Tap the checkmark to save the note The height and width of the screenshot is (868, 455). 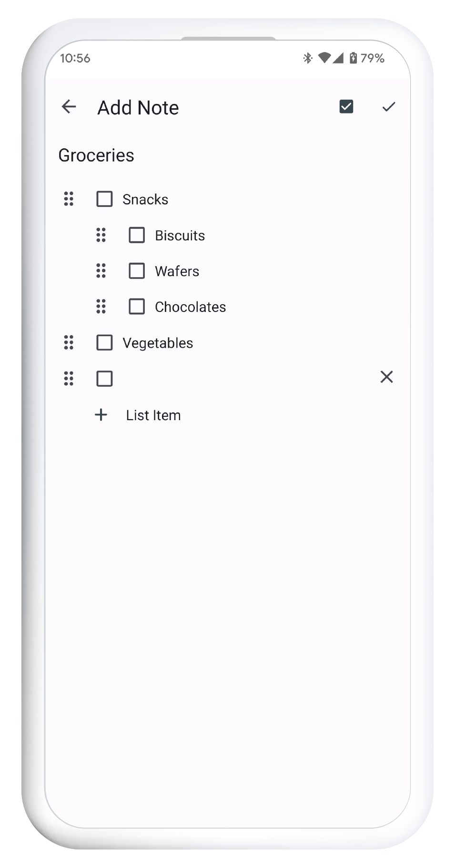pyautogui.click(x=388, y=107)
